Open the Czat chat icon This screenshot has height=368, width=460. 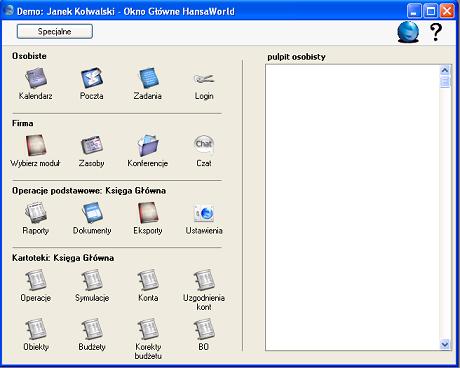(x=204, y=145)
